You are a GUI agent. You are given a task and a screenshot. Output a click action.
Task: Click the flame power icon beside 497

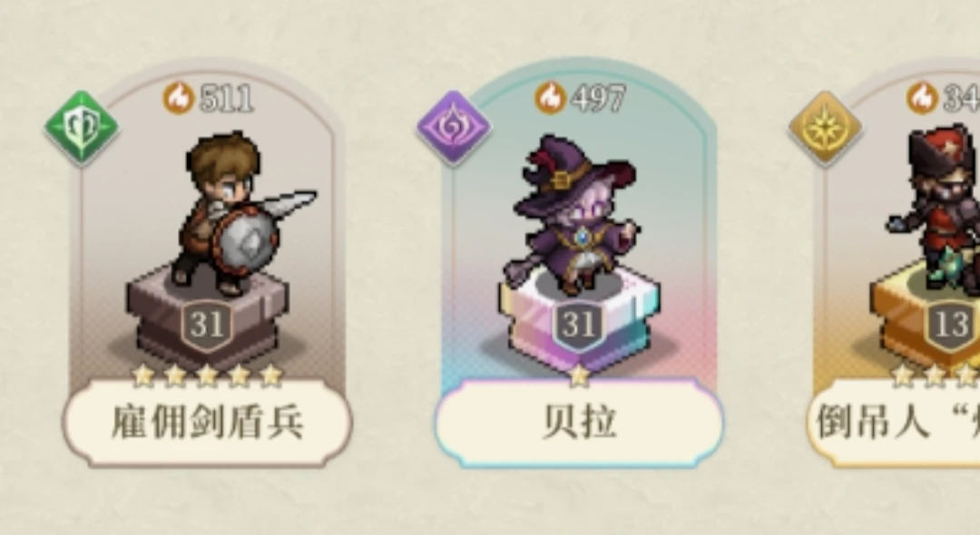(551, 99)
